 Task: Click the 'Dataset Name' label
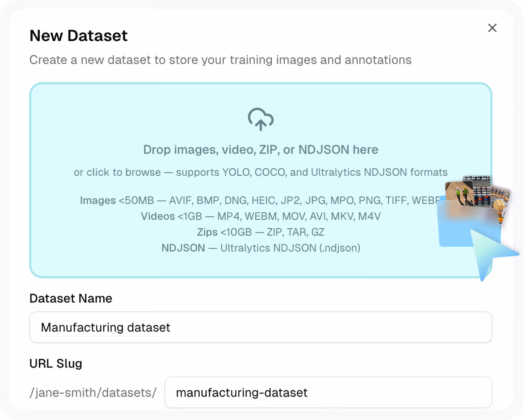click(70, 298)
